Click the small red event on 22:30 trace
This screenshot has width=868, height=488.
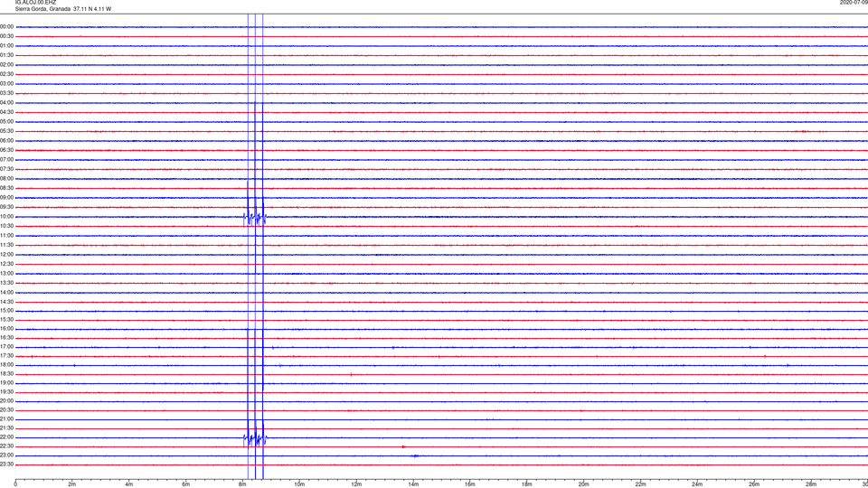point(403,446)
